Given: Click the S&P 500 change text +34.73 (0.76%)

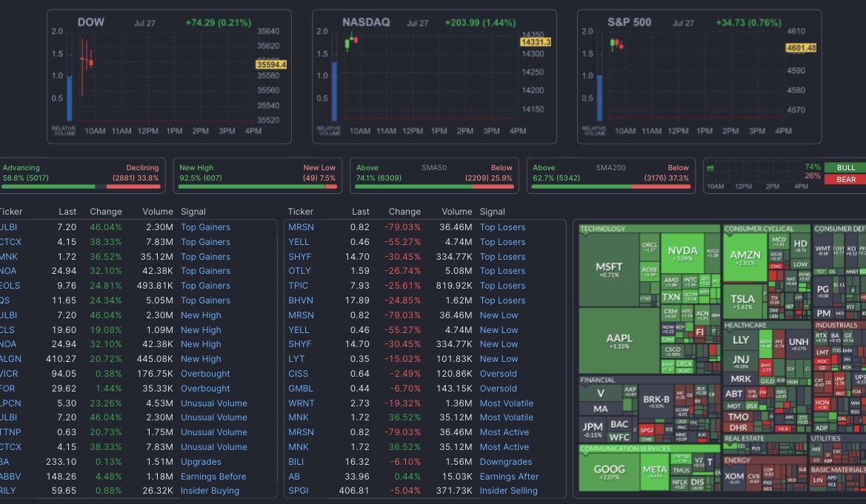Looking at the screenshot, I should click(x=748, y=23).
